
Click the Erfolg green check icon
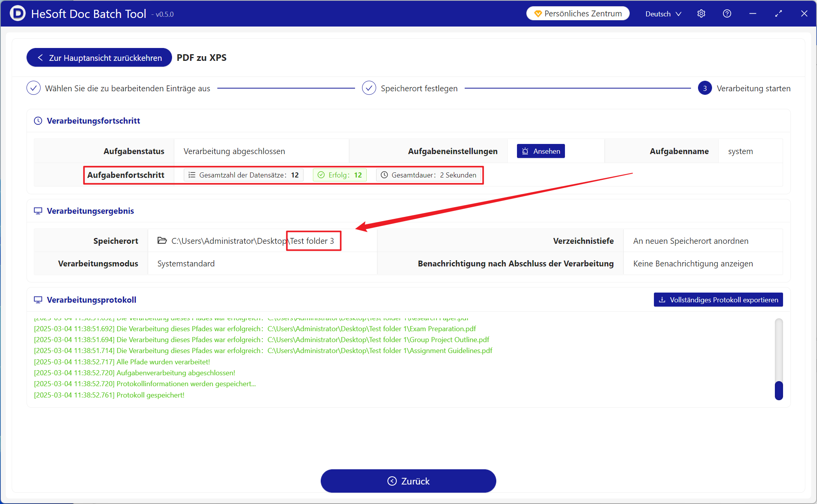[321, 175]
